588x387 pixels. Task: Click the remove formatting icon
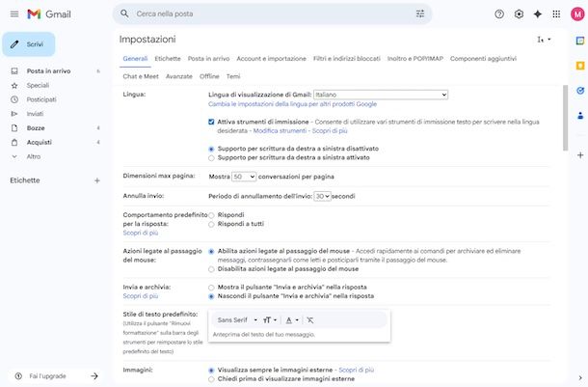pyautogui.click(x=310, y=319)
